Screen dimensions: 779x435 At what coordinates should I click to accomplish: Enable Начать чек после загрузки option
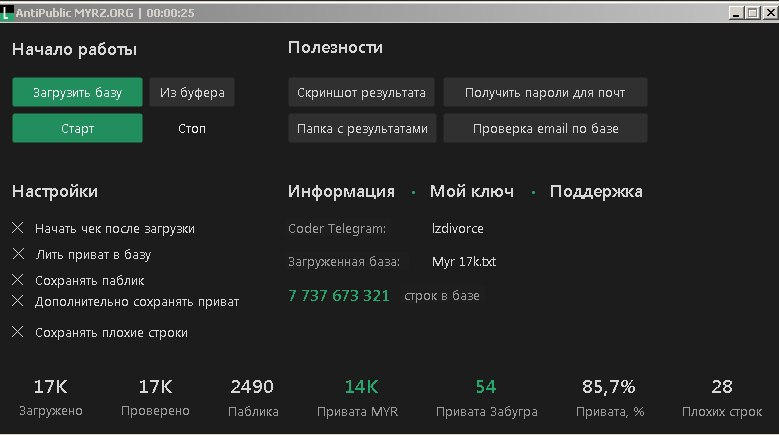point(18,229)
